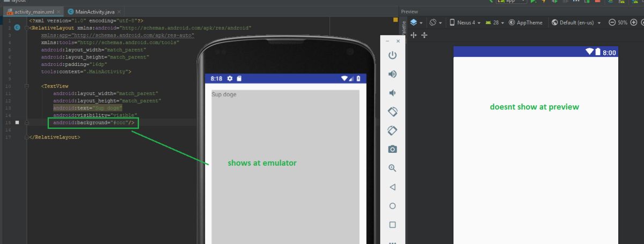Click the battery icon in emulator status bar

point(358,78)
